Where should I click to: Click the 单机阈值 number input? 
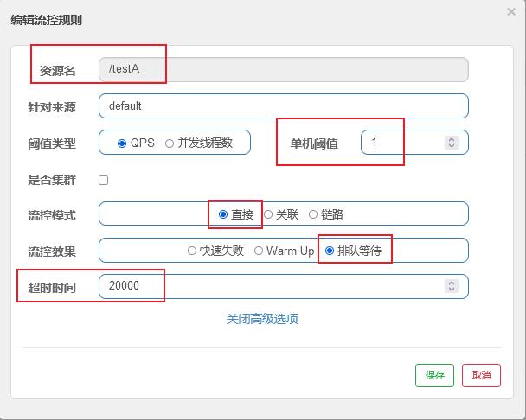pyautogui.click(x=402, y=143)
